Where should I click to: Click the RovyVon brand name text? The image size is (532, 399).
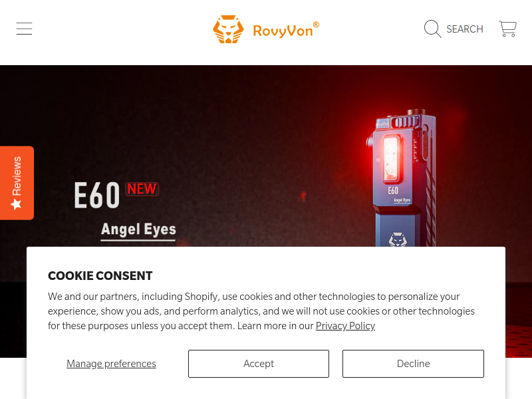(286, 30)
